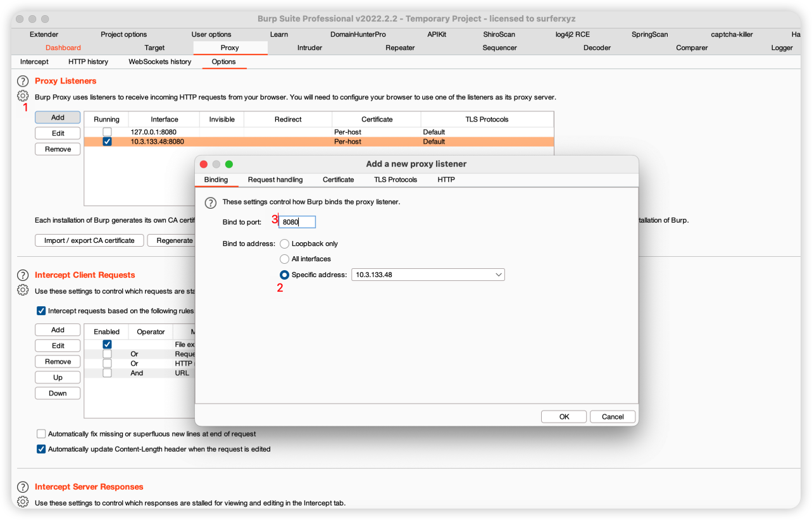Open the User options tab
The image size is (812, 520).
(x=211, y=34)
